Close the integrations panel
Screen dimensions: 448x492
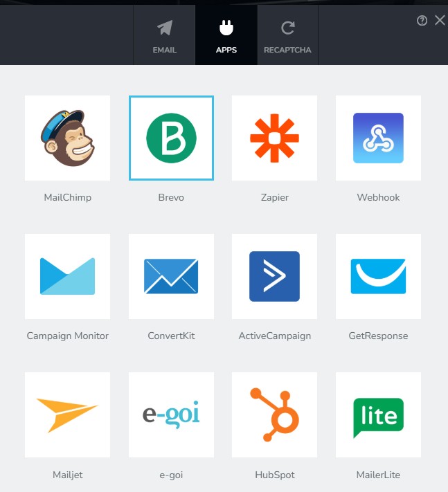tap(440, 20)
